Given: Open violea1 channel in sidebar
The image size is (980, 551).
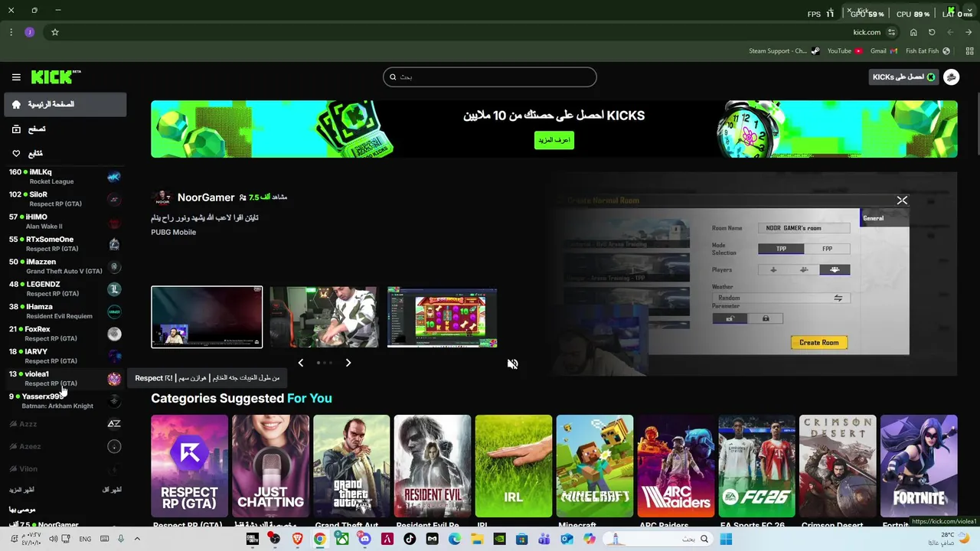Looking at the screenshot, I should pos(65,378).
